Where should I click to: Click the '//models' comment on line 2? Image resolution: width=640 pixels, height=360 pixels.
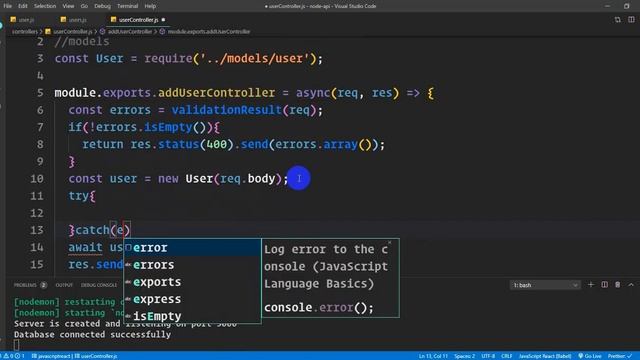(x=82, y=42)
